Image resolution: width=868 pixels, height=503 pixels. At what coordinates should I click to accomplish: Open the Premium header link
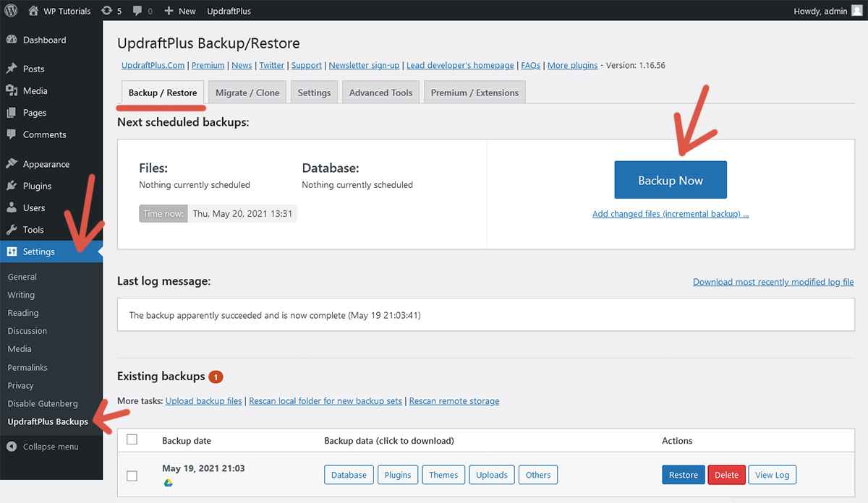[208, 65]
